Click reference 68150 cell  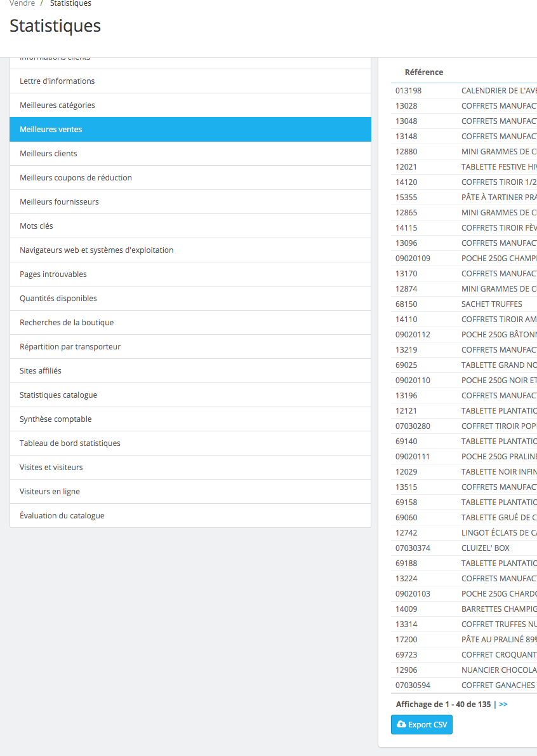pos(406,304)
